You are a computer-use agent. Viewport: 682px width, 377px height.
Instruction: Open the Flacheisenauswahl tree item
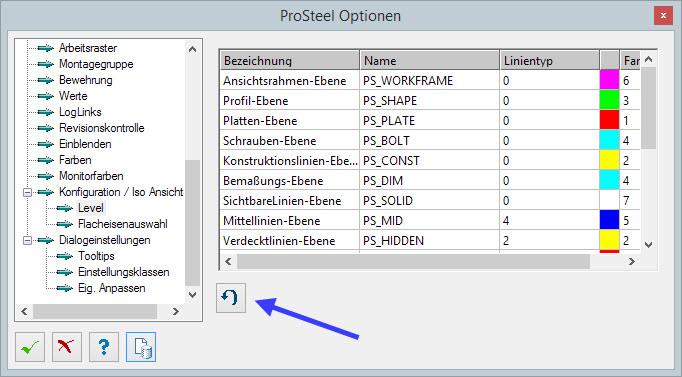(123, 224)
